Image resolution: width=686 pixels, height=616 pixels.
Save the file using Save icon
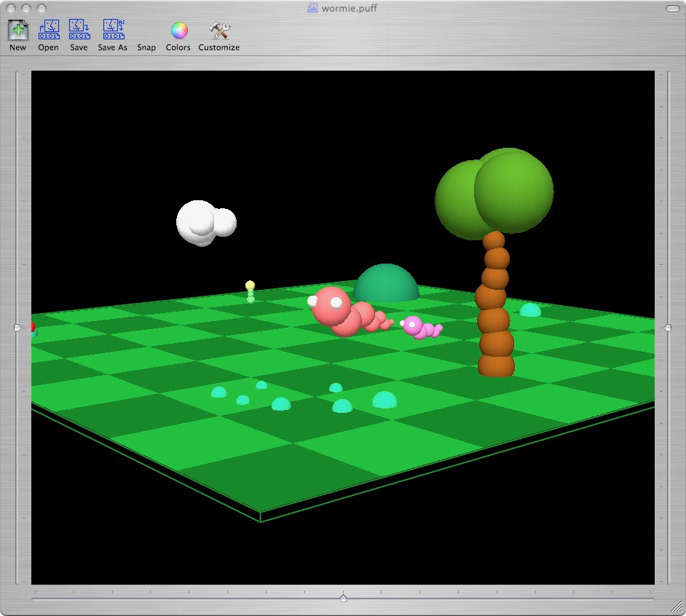[79, 29]
